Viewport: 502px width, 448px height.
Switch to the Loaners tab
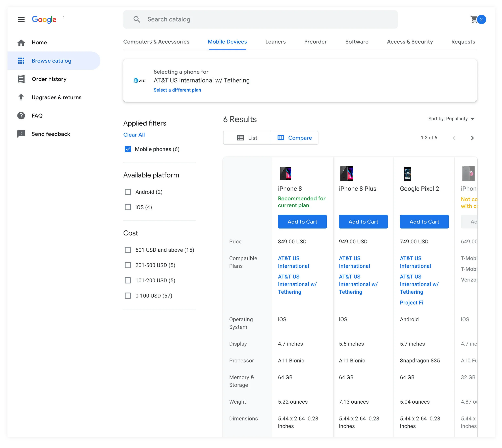[x=275, y=42]
